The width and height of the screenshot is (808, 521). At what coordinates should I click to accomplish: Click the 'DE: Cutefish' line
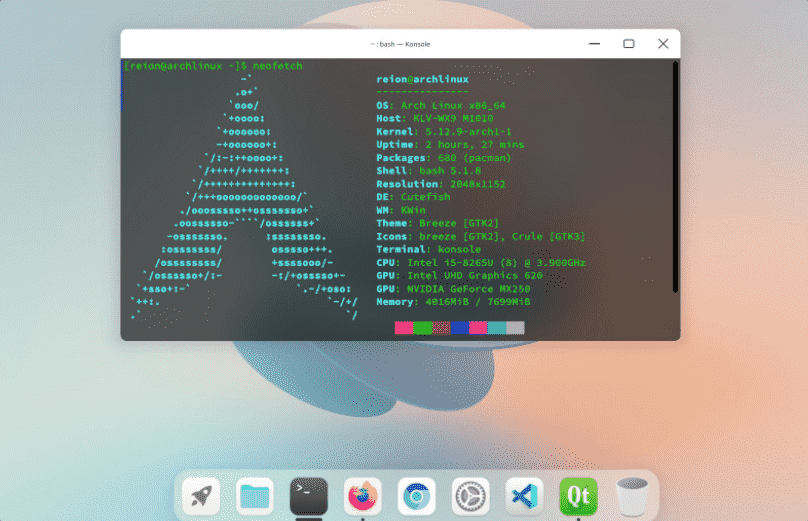tap(413, 197)
